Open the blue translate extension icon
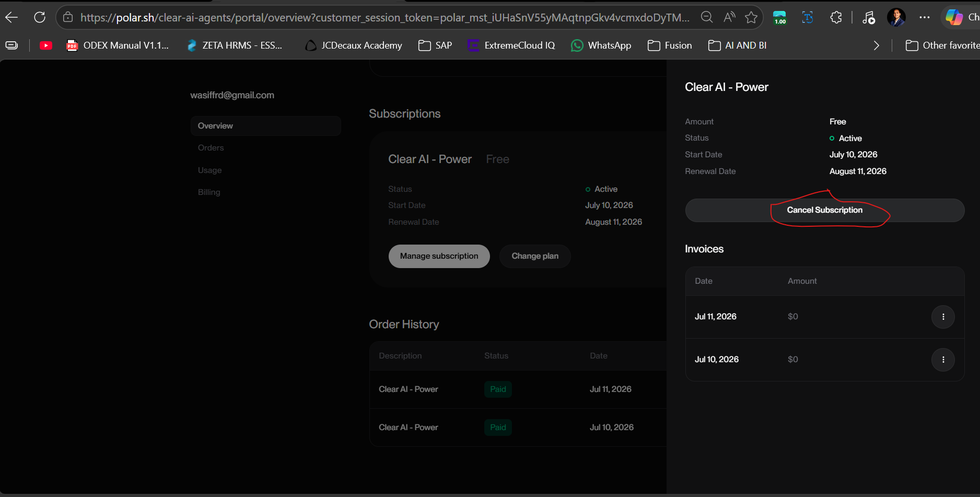980x497 pixels. [x=808, y=18]
